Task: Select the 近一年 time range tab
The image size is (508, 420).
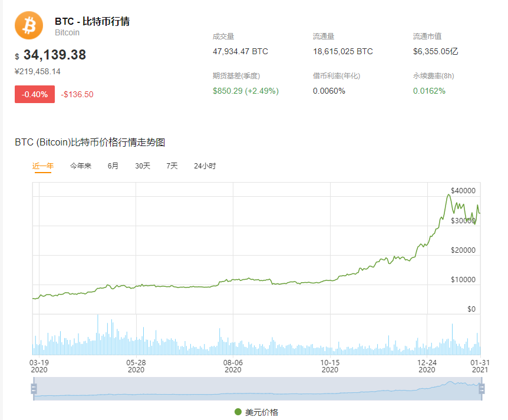Action: [x=43, y=166]
